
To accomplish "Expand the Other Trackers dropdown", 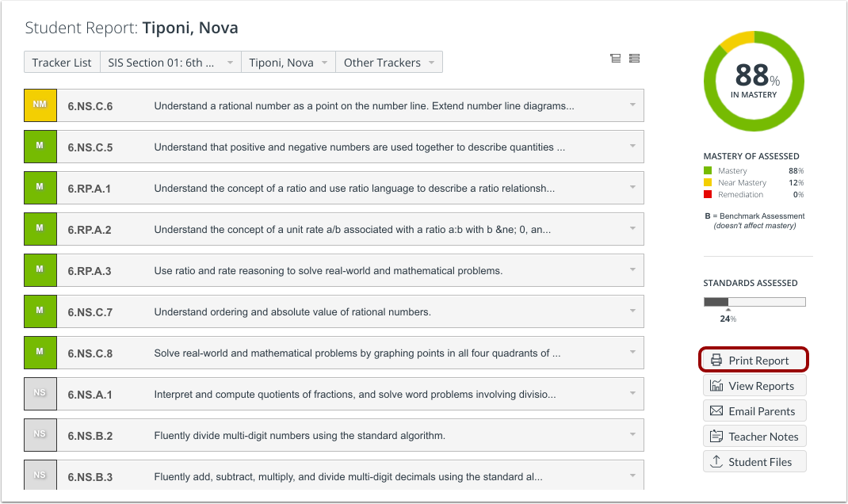I will click(x=389, y=62).
